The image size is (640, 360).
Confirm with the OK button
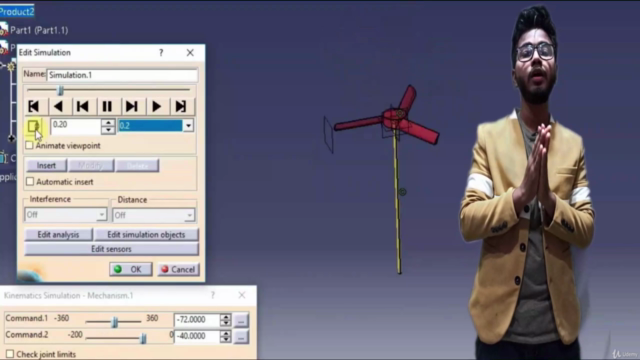click(131, 269)
